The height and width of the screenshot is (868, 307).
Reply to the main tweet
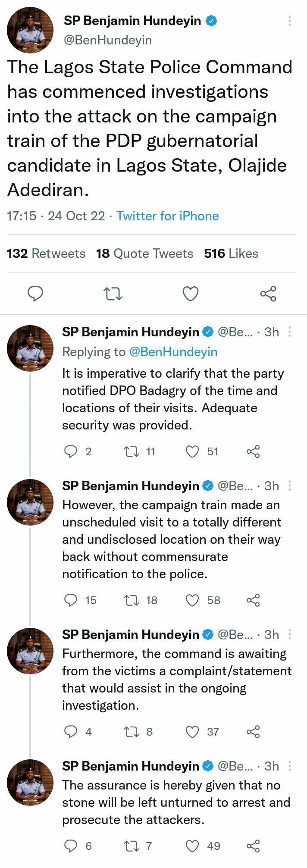(35, 294)
